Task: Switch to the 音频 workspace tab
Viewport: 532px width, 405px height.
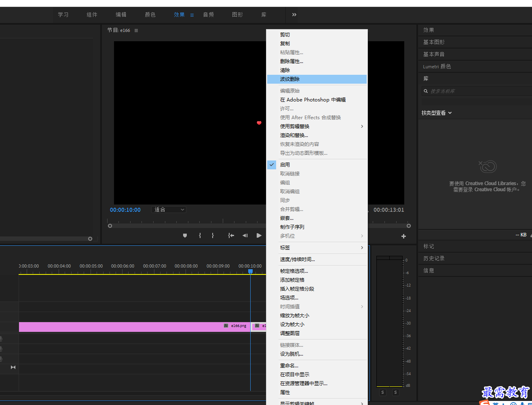Action: [x=208, y=15]
